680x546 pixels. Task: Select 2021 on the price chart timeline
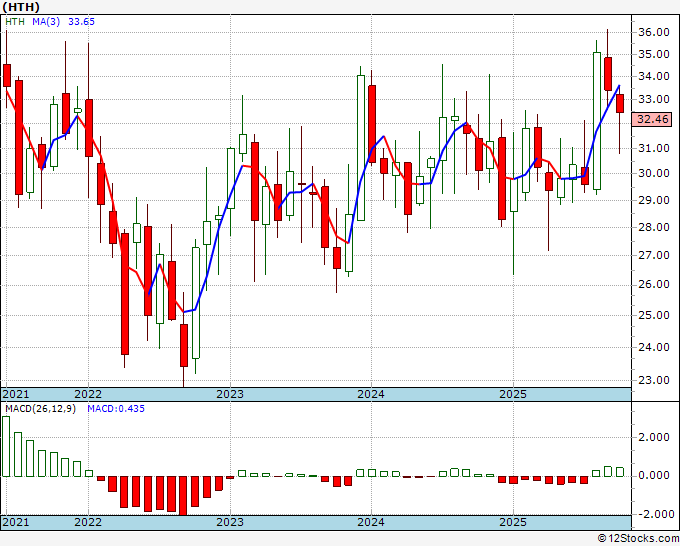(x=16, y=394)
